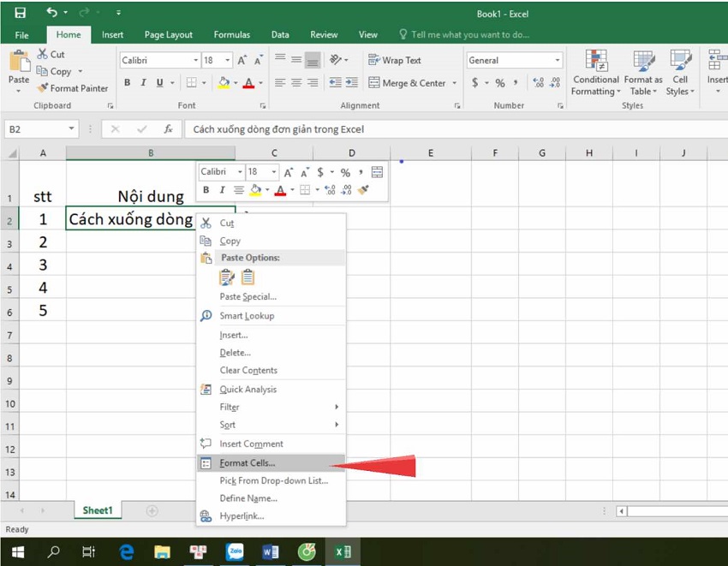Toggle Align Right in ribbon
728x566 pixels.
click(313, 83)
